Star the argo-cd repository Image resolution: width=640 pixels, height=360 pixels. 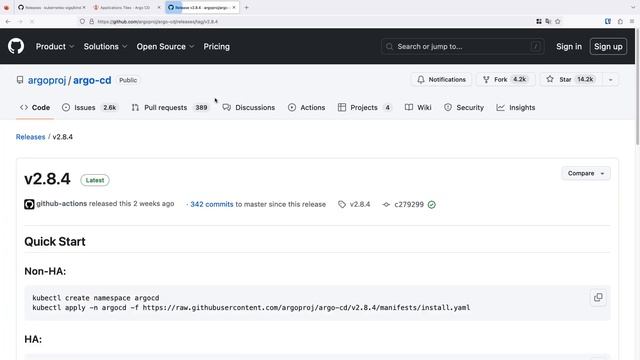571,80
